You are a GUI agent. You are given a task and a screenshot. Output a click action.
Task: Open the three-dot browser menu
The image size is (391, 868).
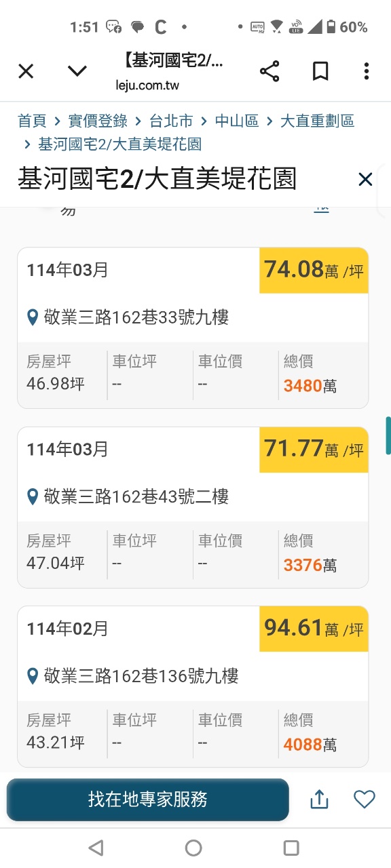(x=367, y=71)
